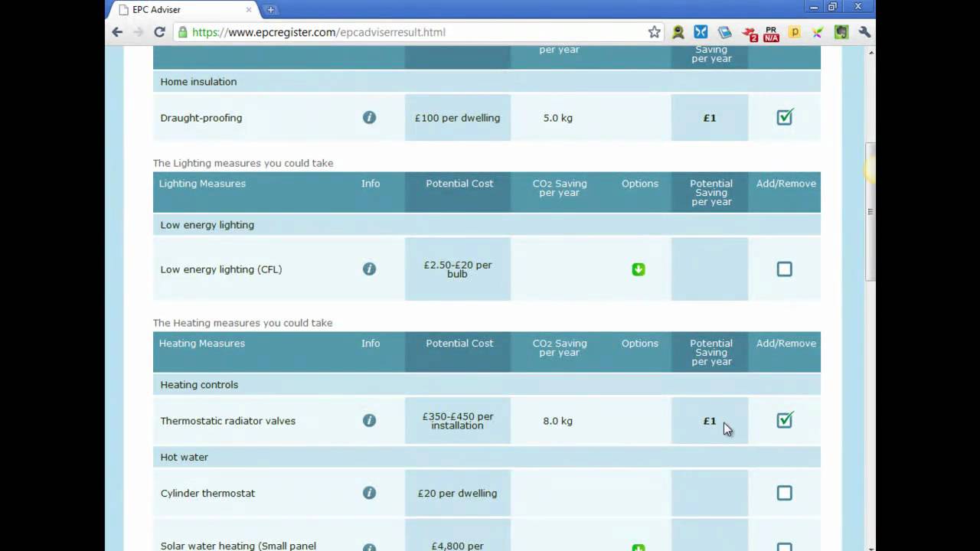
Task: Bookmark this page with the star icon
Action: coord(654,32)
